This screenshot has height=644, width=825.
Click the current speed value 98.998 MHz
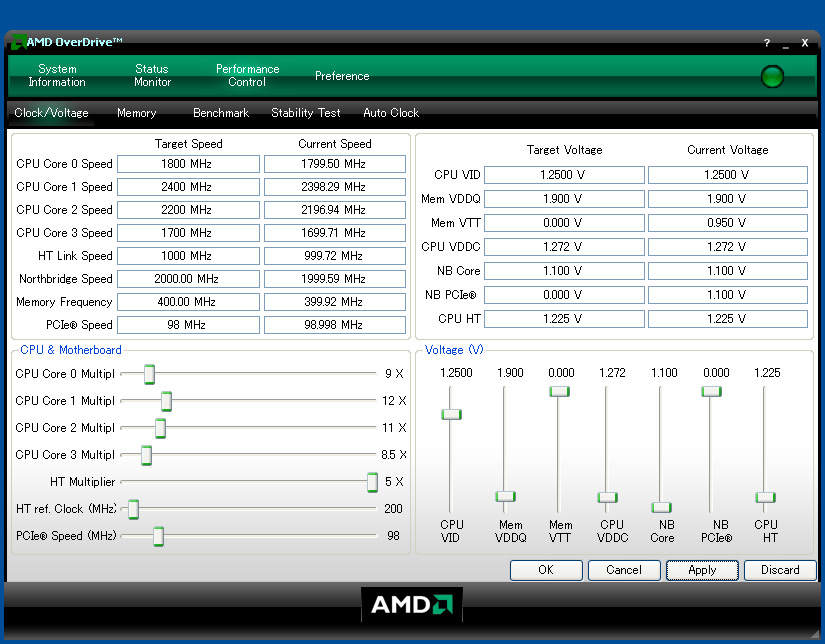335,325
